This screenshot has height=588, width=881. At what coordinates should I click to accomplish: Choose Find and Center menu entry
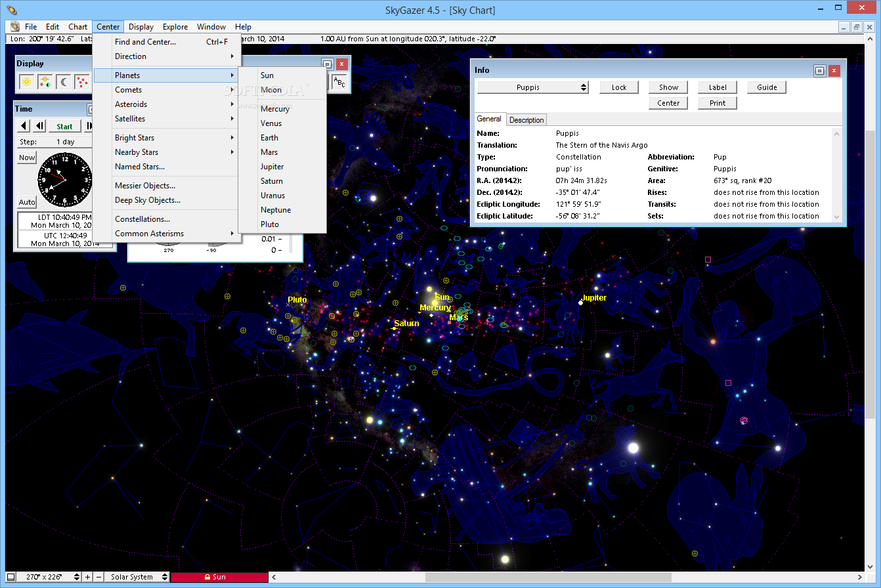click(x=165, y=42)
